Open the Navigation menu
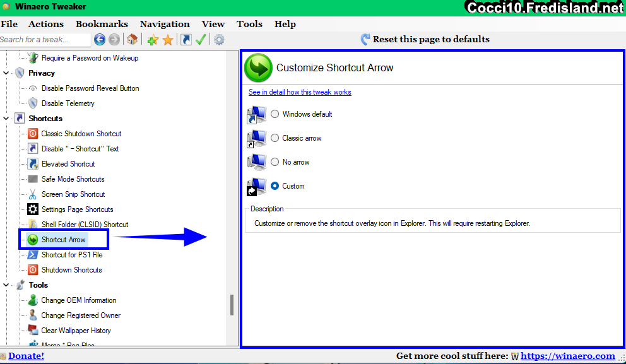 click(x=165, y=24)
